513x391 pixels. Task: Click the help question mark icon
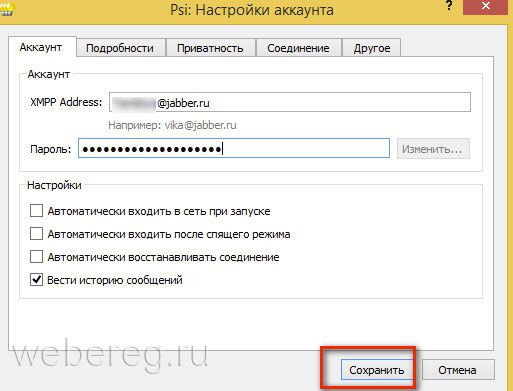[449, 6]
